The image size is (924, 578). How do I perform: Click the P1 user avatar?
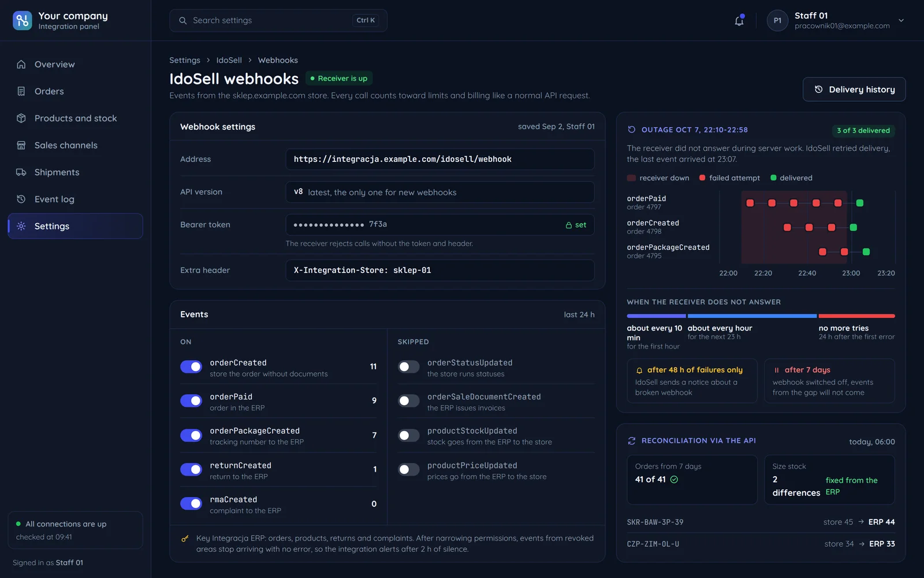[x=777, y=20]
